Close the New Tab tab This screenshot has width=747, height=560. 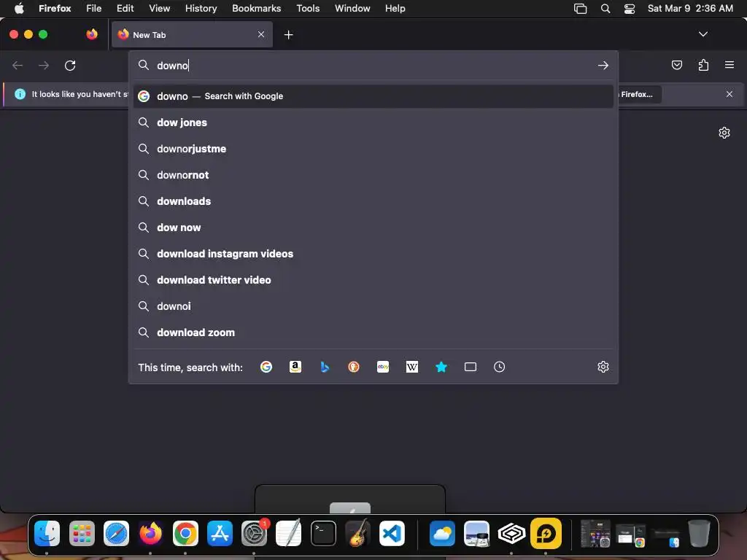point(261,34)
